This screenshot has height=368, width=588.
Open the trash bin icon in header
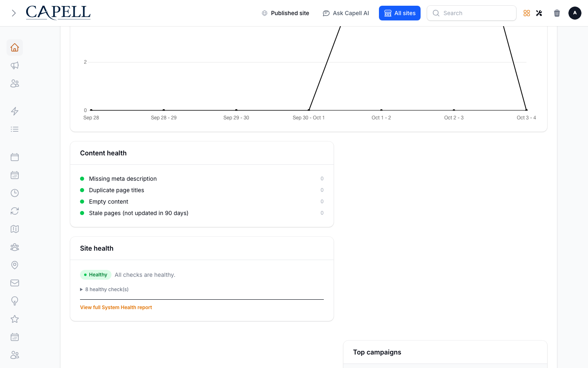coord(557,13)
